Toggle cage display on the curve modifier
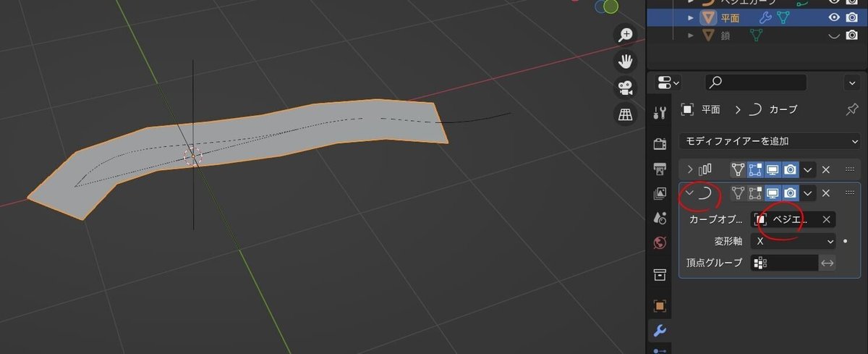868x354 pixels. click(739, 193)
